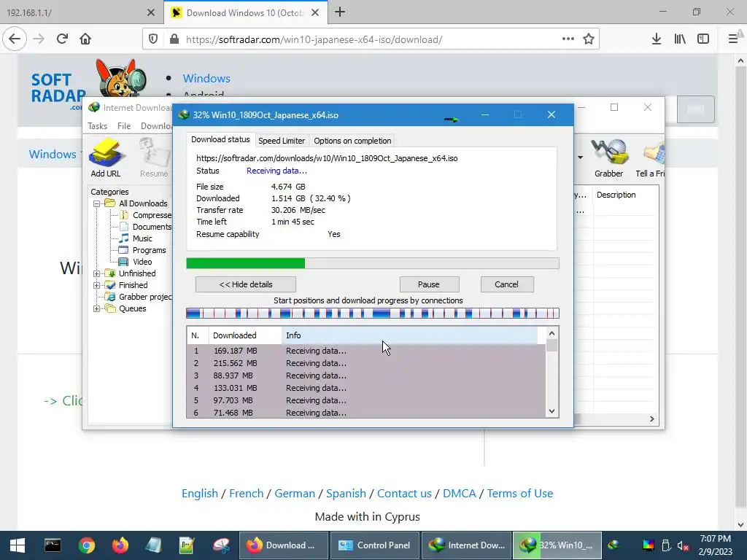
Task: Click the Add URL icon in IDM
Action: [x=106, y=157]
